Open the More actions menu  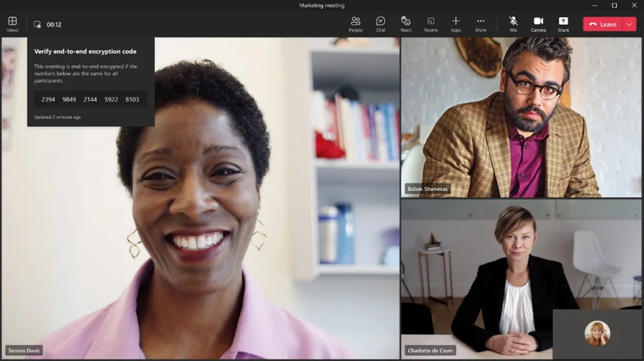point(481,24)
